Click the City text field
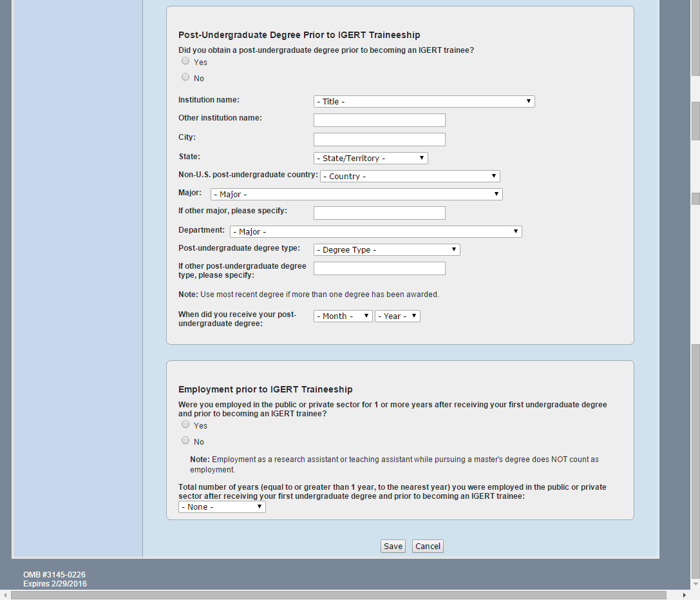700x600 pixels. click(379, 139)
